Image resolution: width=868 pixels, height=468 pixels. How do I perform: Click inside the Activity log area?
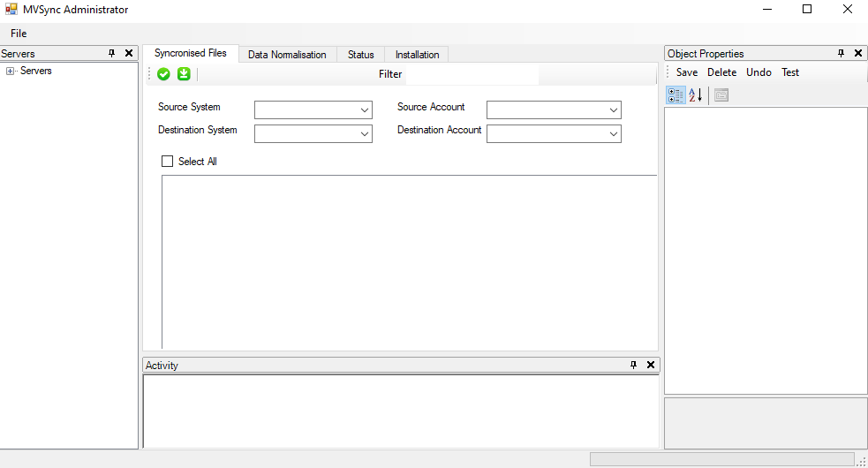coord(401,411)
